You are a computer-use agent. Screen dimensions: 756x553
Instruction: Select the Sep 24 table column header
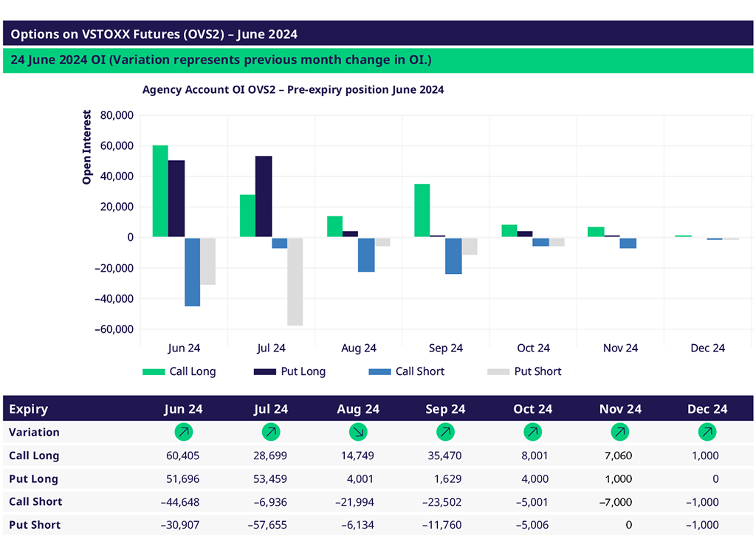click(x=445, y=409)
